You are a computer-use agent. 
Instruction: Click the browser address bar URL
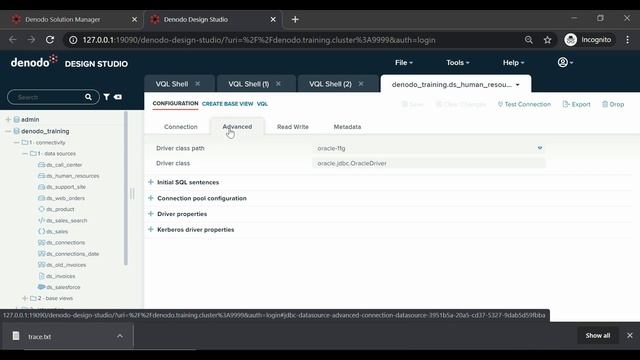coord(259,40)
